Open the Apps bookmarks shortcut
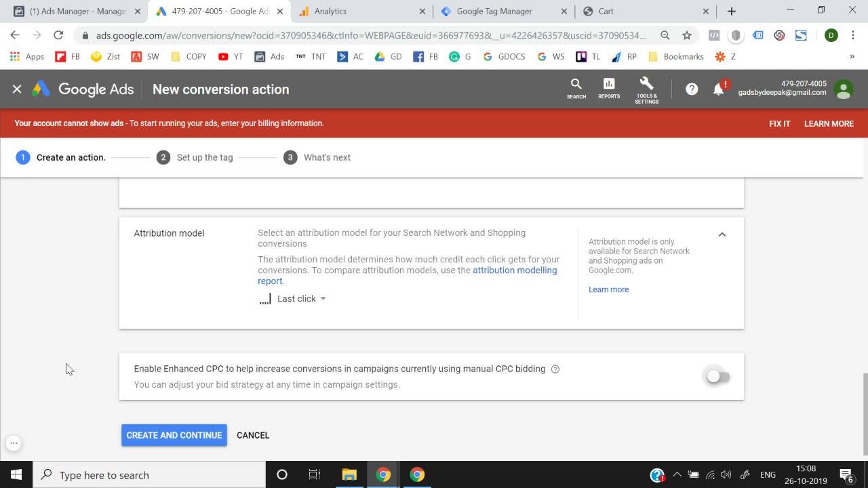868x488 pixels. (x=27, y=57)
